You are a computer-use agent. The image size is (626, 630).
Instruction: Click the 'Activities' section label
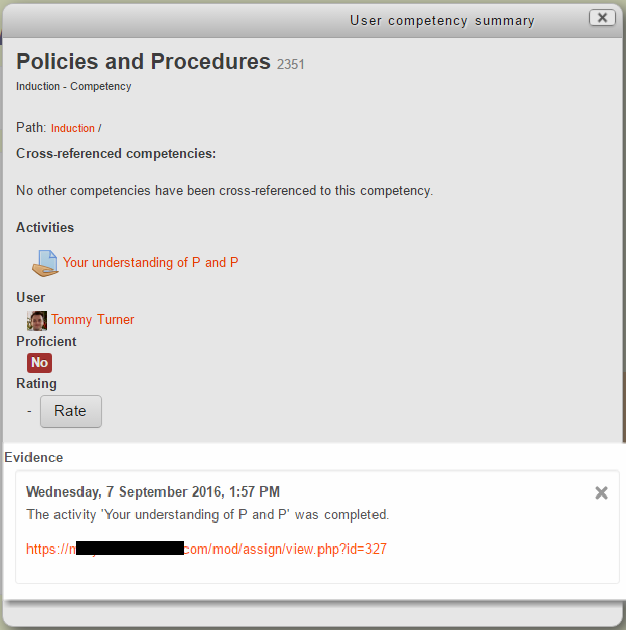(45, 228)
